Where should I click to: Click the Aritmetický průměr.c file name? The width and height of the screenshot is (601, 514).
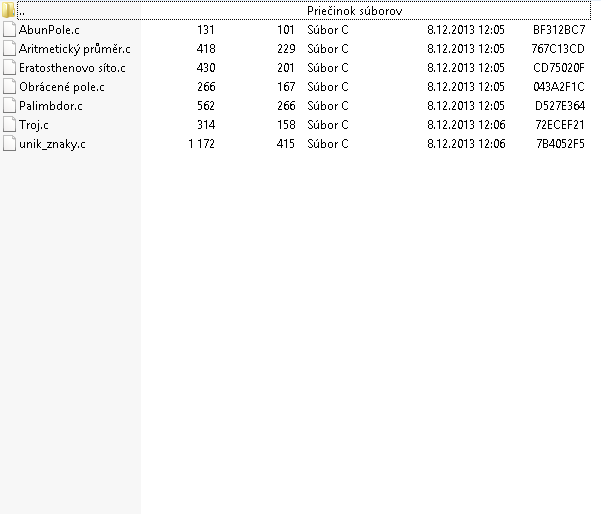pyautogui.click(x=75, y=49)
